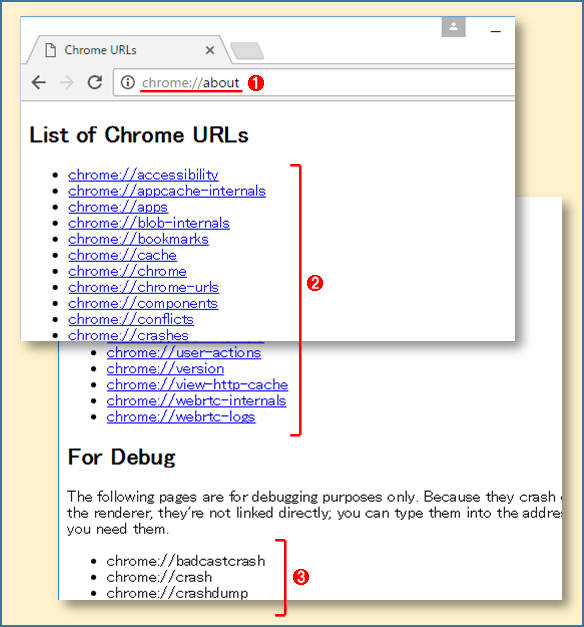The image size is (584, 627).
Task: Open chrome://components link
Action: click(143, 303)
